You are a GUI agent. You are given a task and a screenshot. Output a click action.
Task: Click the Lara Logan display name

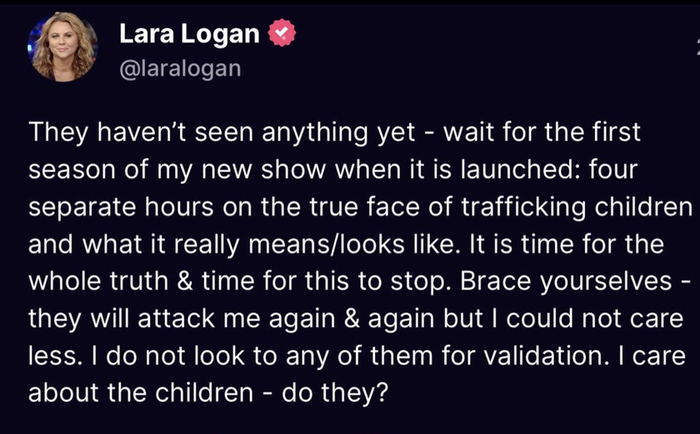[x=189, y=33]
